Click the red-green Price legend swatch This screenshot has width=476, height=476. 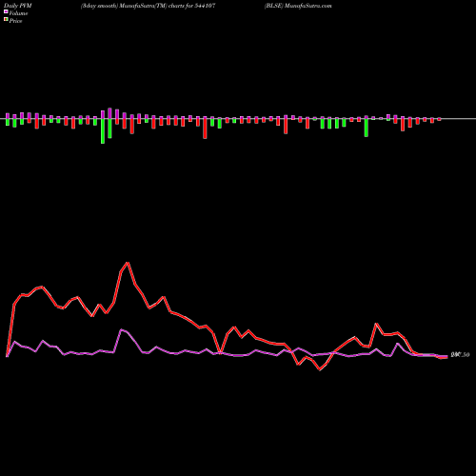click(6, 20)
